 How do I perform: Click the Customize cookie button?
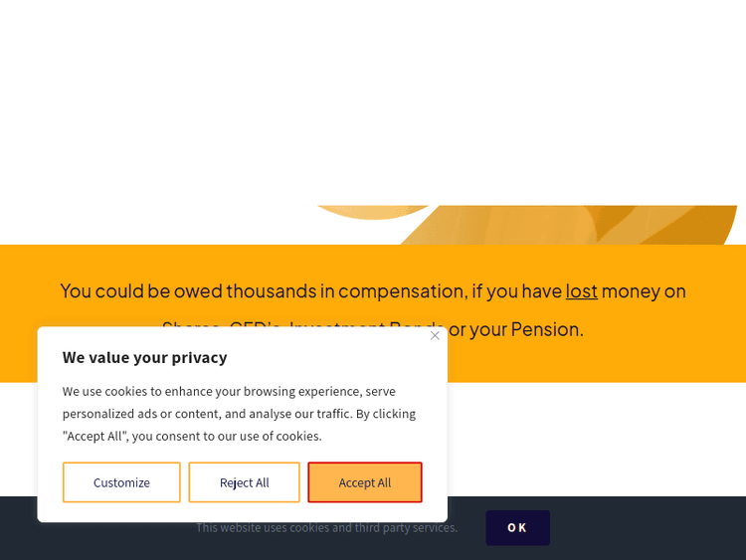pos(121,482)
